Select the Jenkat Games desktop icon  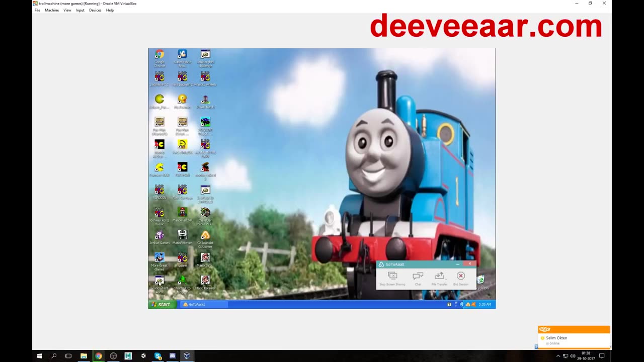point(159,237)
